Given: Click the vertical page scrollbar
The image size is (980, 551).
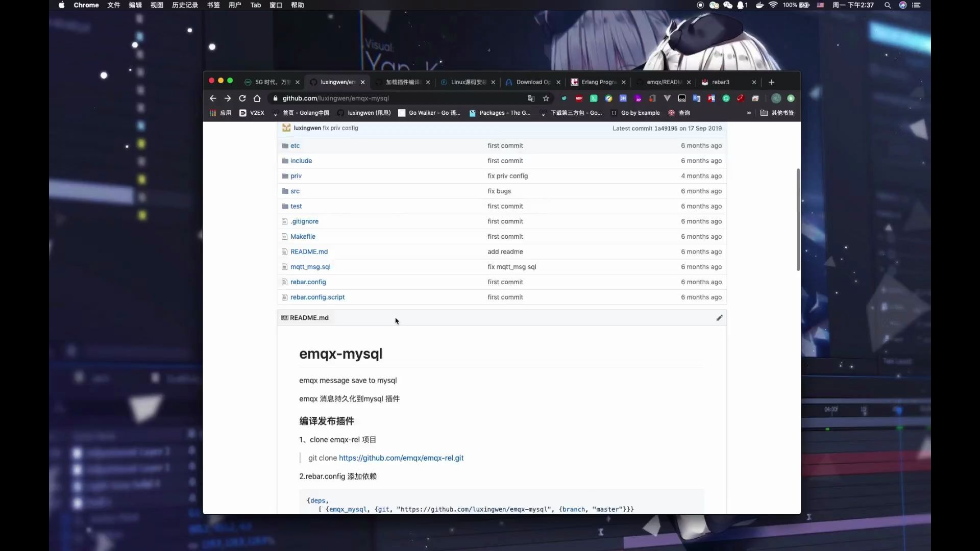Looking at the screenshot, I should pos(798,219).
